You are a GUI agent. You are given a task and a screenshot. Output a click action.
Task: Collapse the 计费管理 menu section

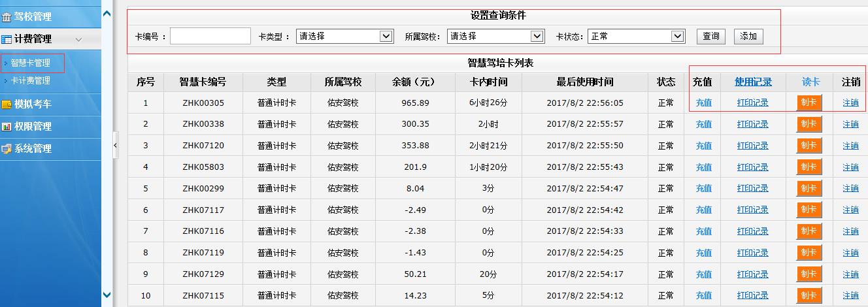click(78, 39)
